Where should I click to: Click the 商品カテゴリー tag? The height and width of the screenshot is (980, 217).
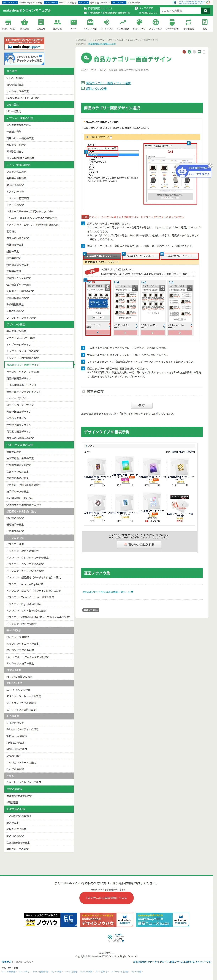[91, 610]
